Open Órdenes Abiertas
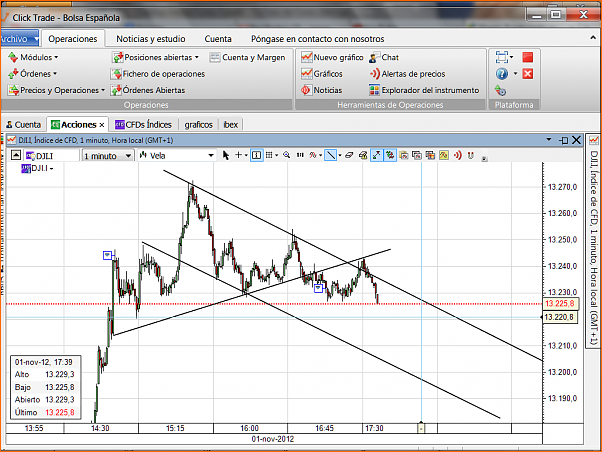This screenshot has height=452, width=602. click(x=148, y=90)
